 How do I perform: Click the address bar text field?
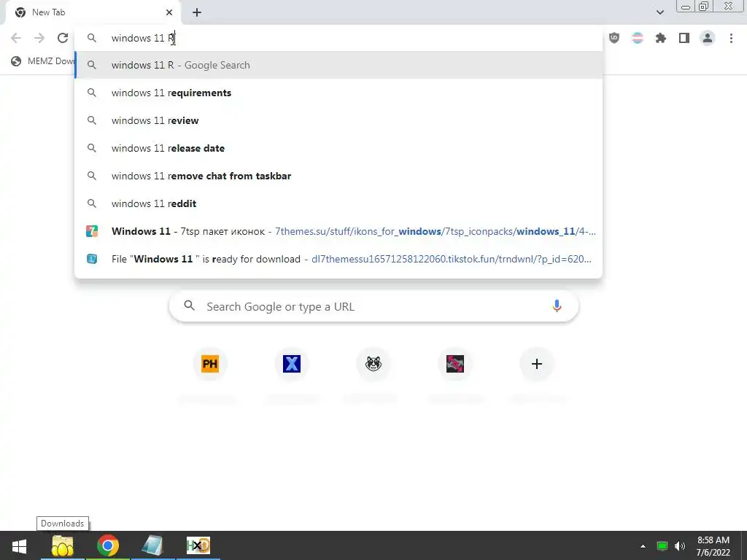coord(338,38)
